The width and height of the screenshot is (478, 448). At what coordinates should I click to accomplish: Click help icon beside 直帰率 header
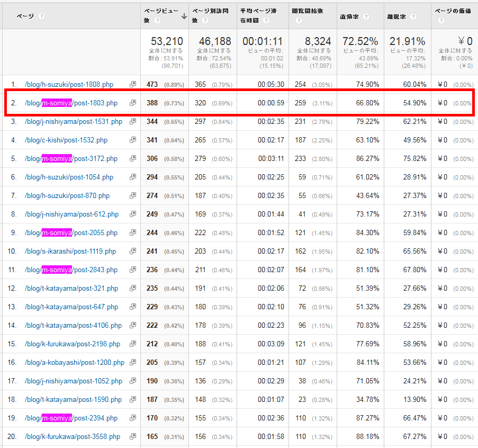tap(366, 17)
